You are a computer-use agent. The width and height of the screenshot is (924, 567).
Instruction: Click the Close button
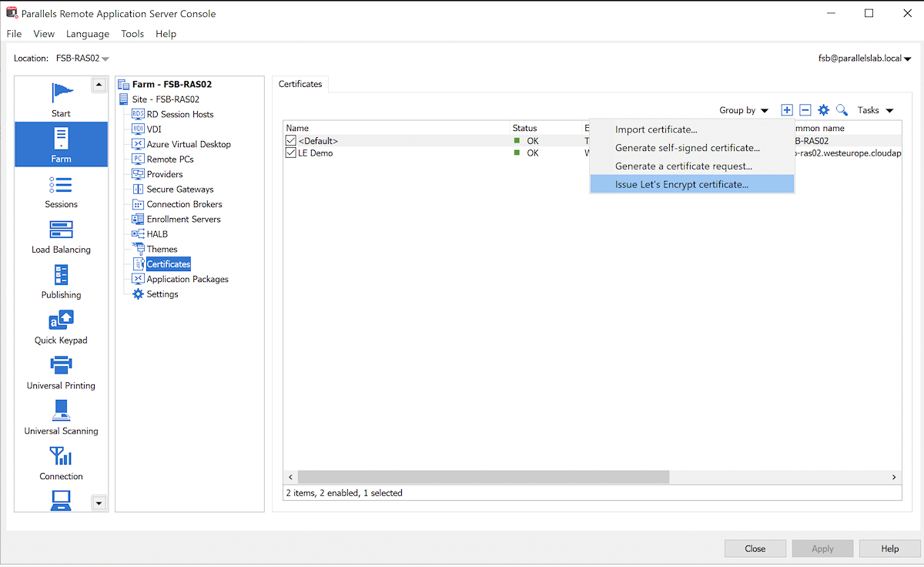755,549
